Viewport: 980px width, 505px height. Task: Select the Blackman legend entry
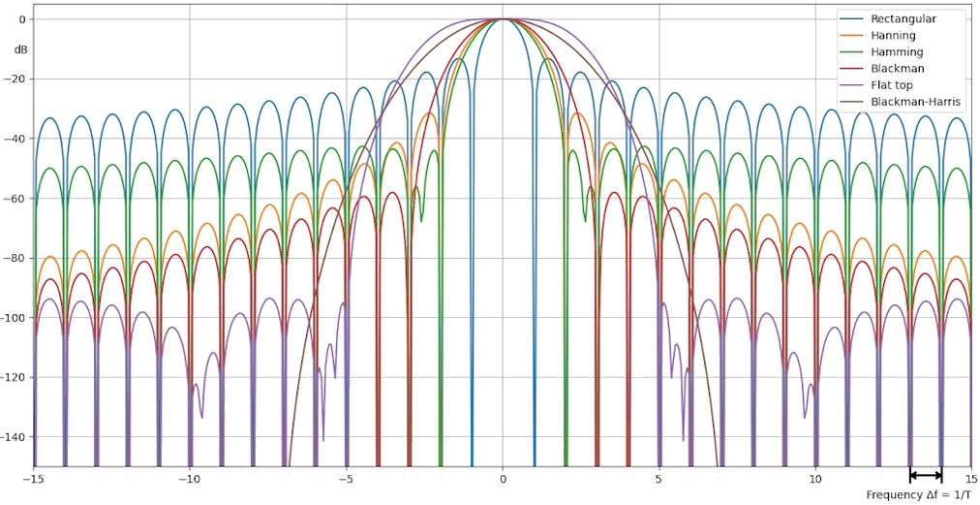point(898,68)
